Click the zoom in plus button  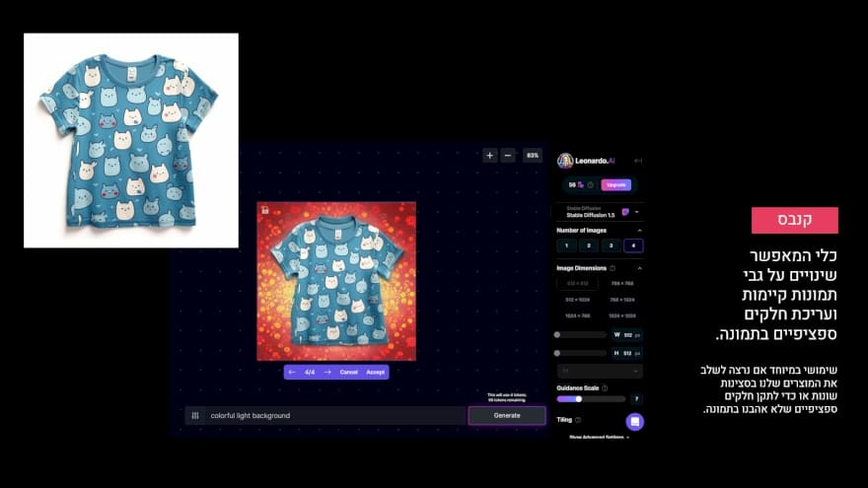[490, 155]
